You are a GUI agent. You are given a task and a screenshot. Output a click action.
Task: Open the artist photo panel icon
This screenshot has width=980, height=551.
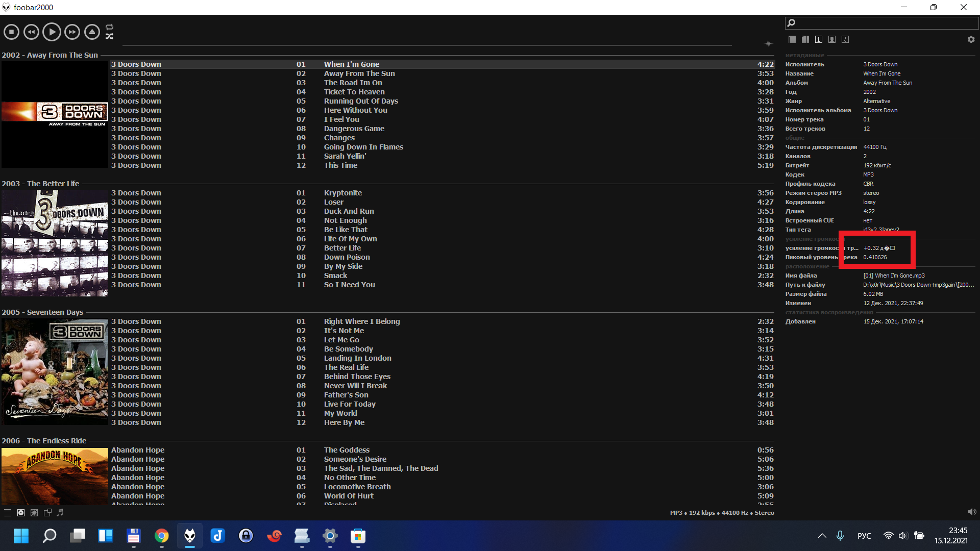click(832, 39)
